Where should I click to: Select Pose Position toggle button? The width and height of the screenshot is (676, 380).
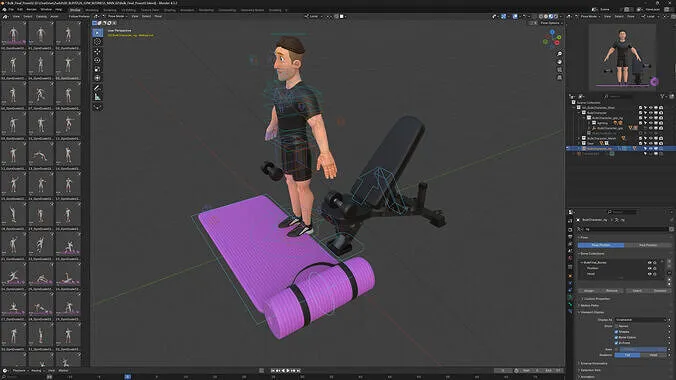tap(601, 245)
